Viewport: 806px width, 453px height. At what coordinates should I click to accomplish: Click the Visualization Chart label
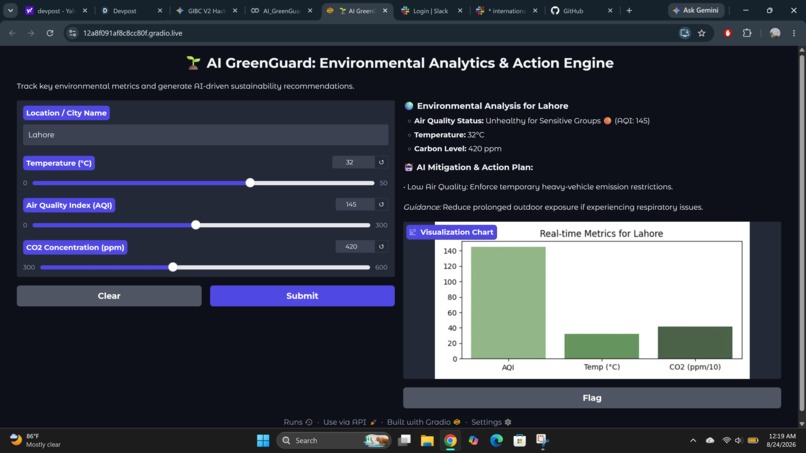pos(451,232)
